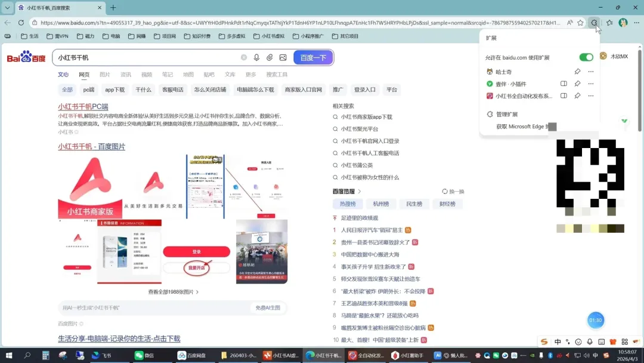
Task: Go back to previous page
Action: [7, 23]
